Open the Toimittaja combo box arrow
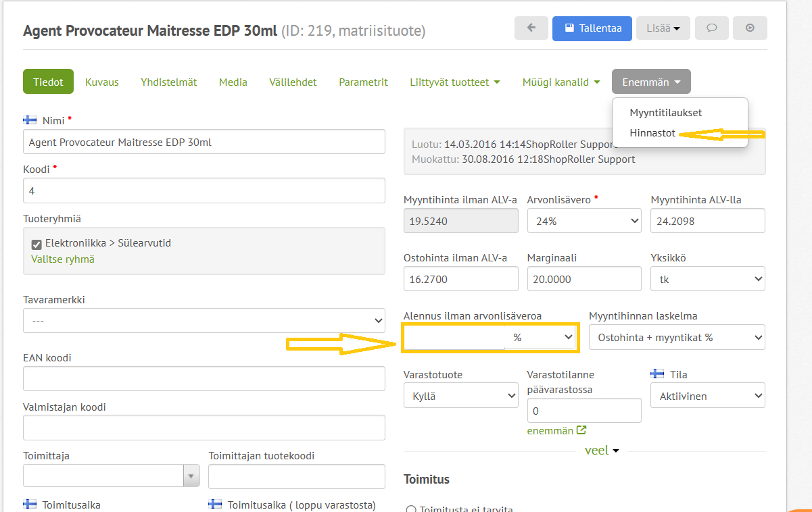 point(192,476)
